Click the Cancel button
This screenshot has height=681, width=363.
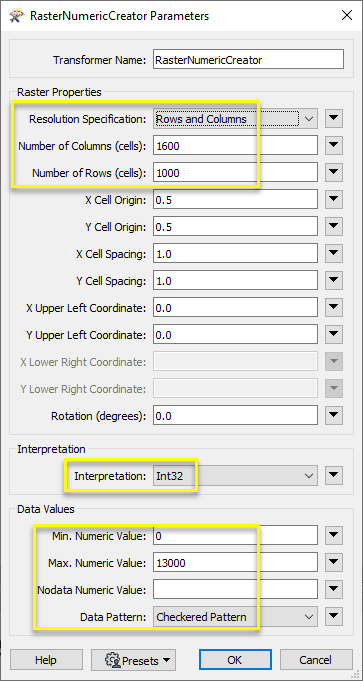click(316, 660)
